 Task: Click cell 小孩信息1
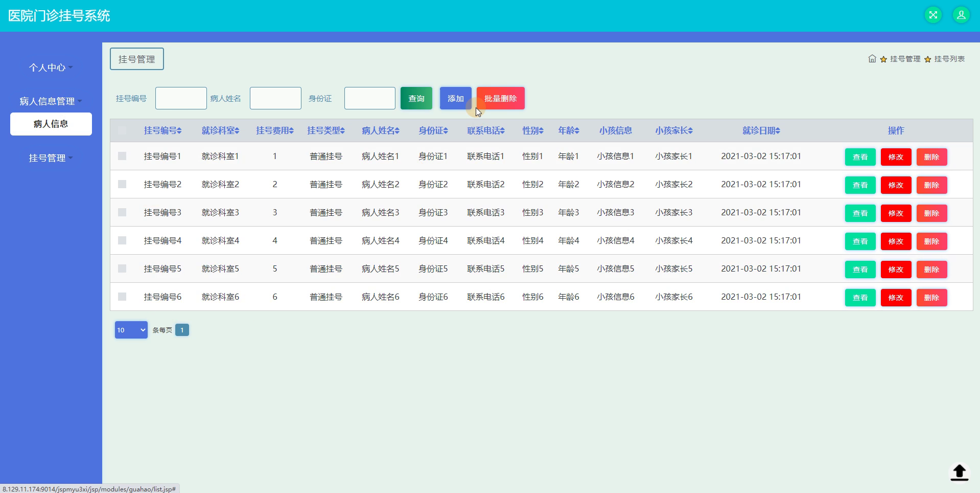point(616,156)
